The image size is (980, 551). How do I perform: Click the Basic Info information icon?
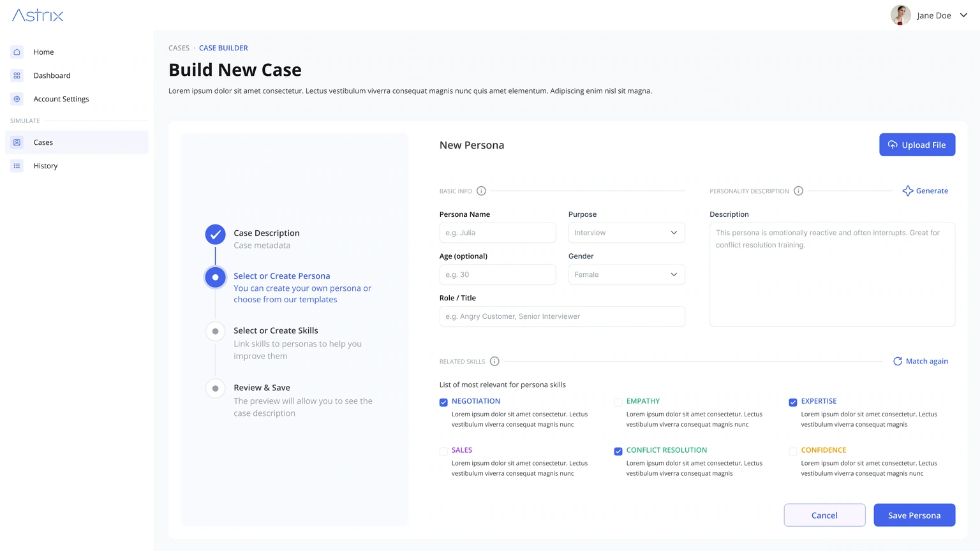pyautogui.click(x=482, y=191)
